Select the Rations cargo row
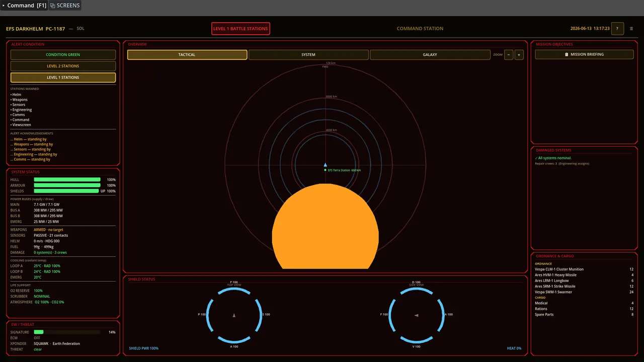The image size is (644, 362). (584, 309)
